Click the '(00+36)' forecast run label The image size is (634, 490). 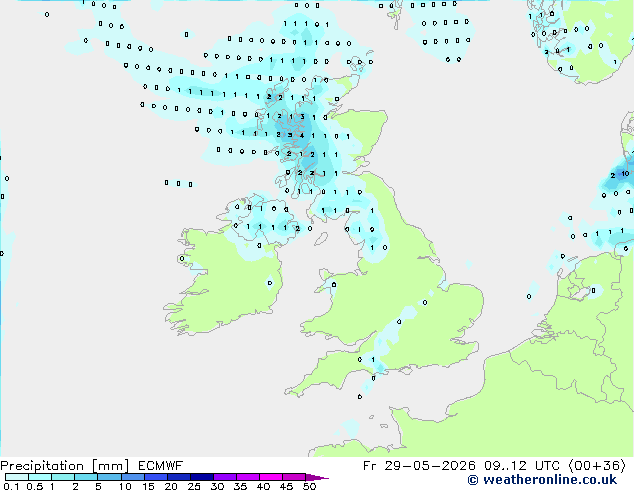[x=598, y=466]
